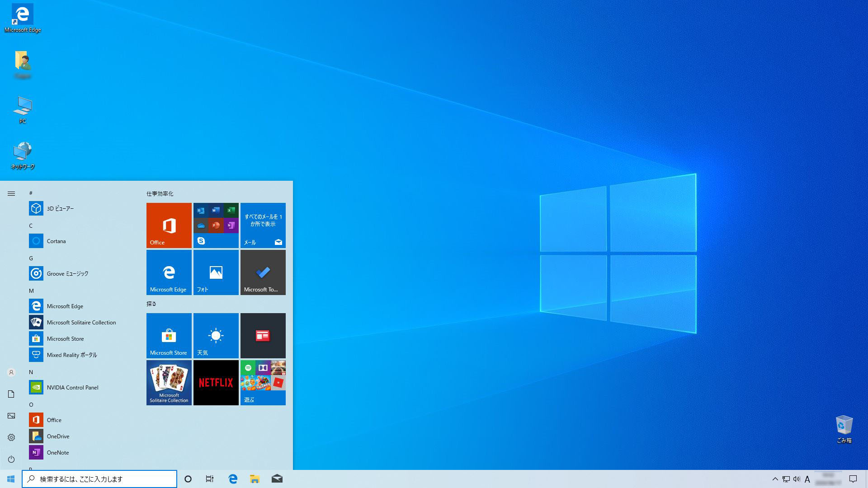Click the letter M index header

point(31,291)
